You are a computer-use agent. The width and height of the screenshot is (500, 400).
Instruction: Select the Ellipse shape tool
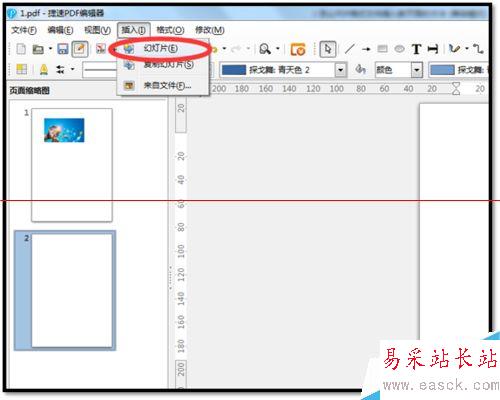point(399,49)
